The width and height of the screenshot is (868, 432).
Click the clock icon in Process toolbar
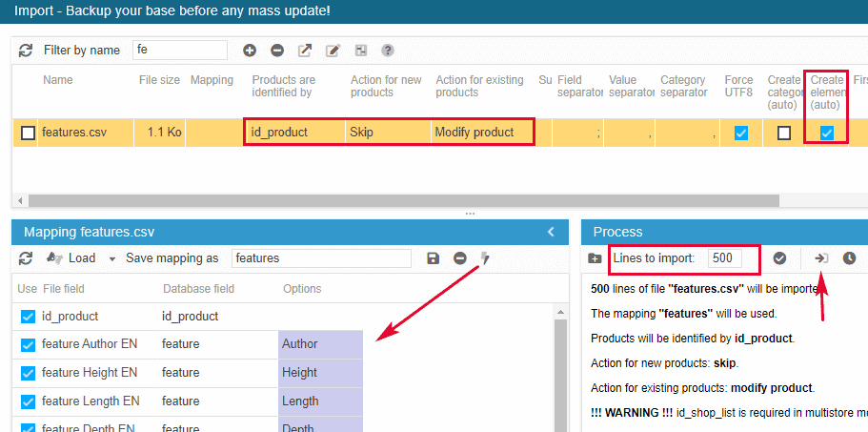(x=849, y=258)
